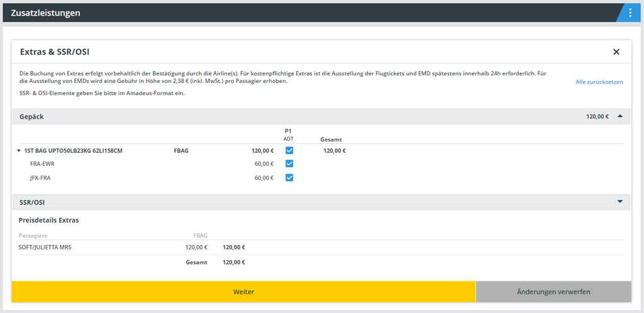Close the Extras & SSR/OSI dialog

[x=616, y=52]
